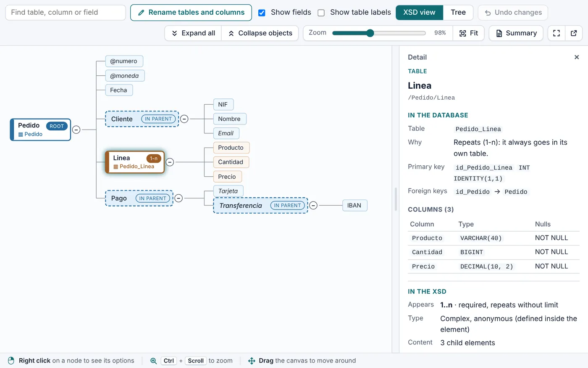The height and width of the screenshot is (368, 588).
Task: Click VARCHAR(40) type cell
Action: (x=481, y=238)
